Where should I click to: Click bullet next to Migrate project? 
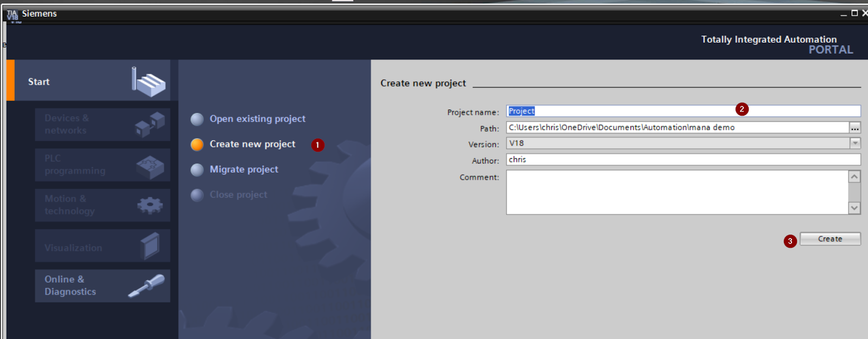pos(197,169)
